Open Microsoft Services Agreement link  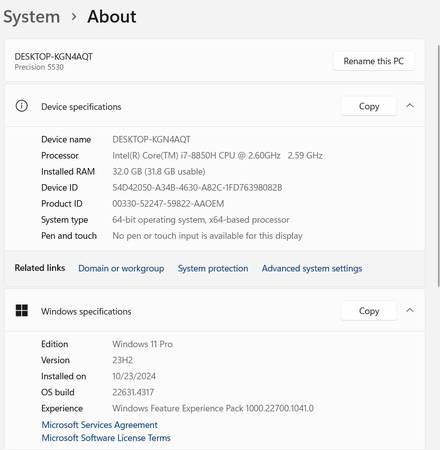[x=99, y=425]
